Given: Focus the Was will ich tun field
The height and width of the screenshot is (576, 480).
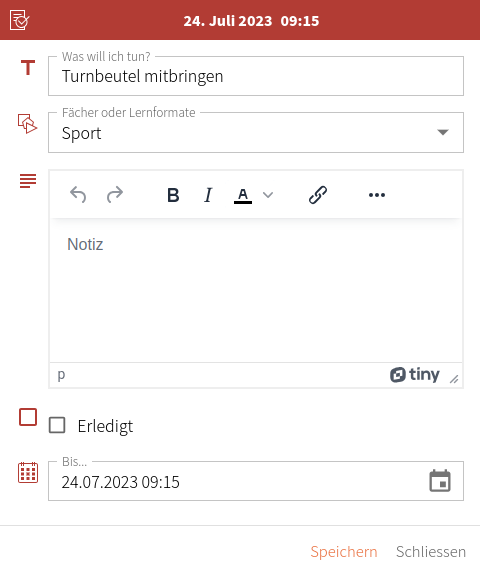Looking at the screenshot, I should 256,76.
